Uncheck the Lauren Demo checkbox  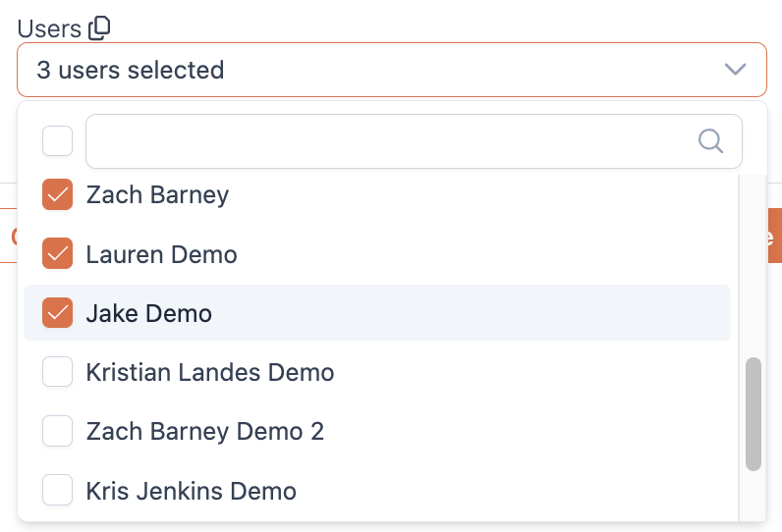pos(58,254)
